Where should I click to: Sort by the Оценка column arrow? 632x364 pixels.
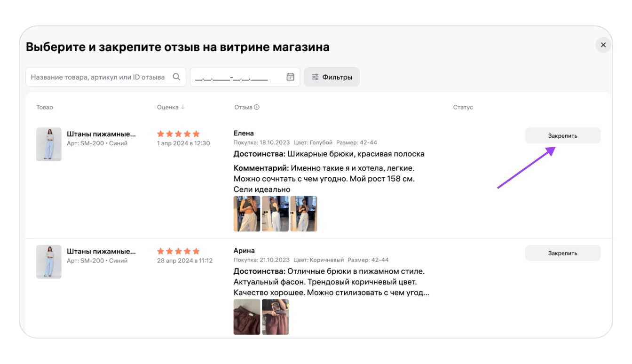pos(183,107)
